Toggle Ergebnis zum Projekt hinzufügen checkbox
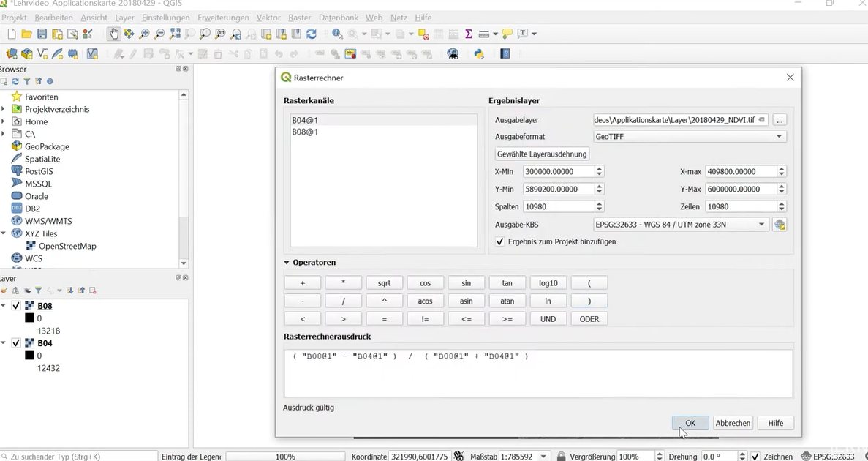 click(x=500, y=241)
